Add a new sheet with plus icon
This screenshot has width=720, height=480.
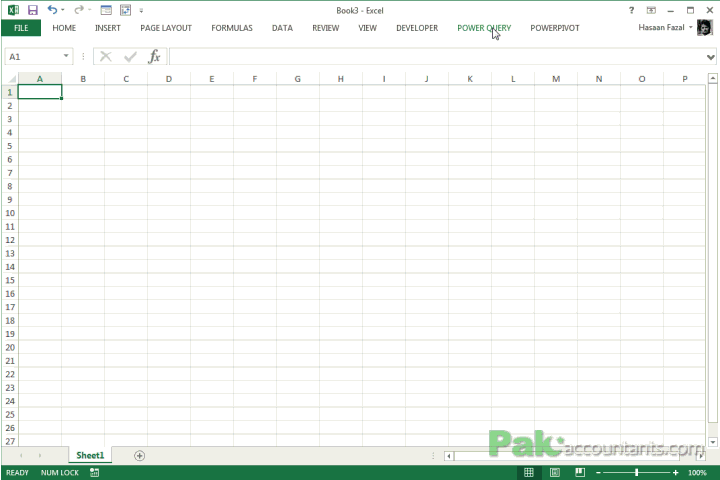[140, 456]
